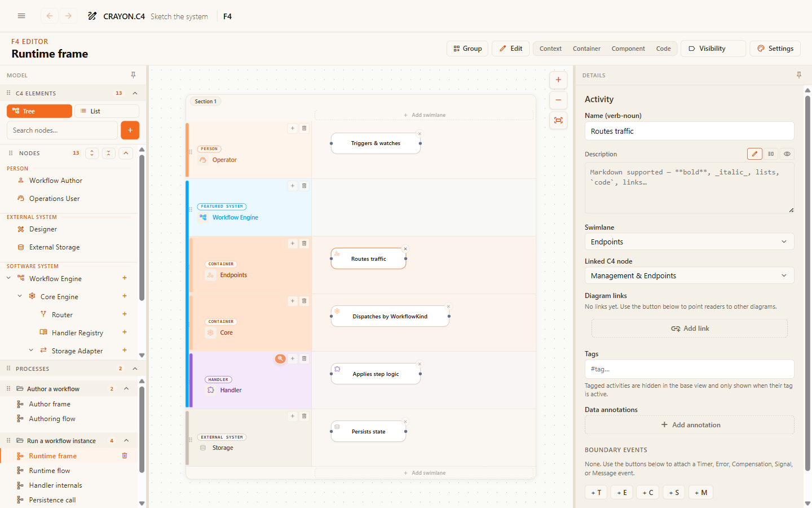The height and width of the screenshot is (508, 812).
Task: Open the hamburger menu icon
Action: pos(21,16)
